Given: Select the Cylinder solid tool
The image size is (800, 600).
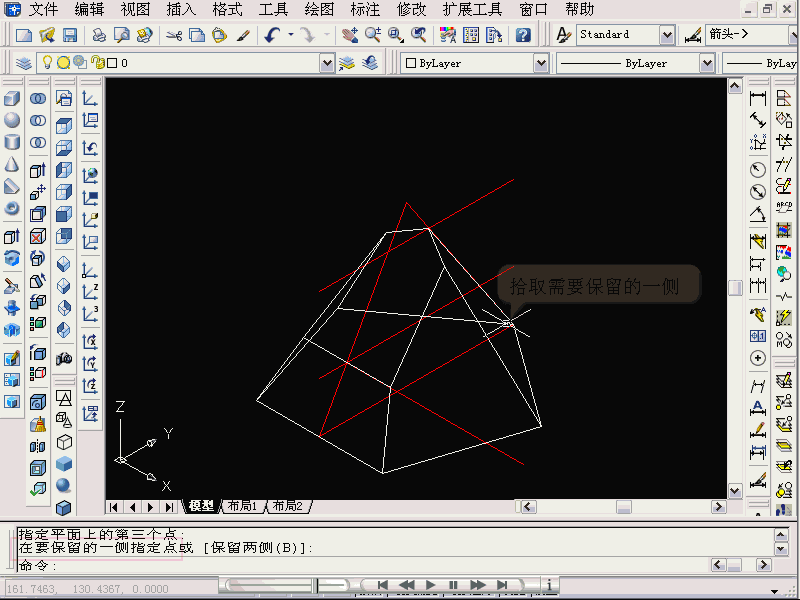Looking at the screenshot, I should [12, 143].
